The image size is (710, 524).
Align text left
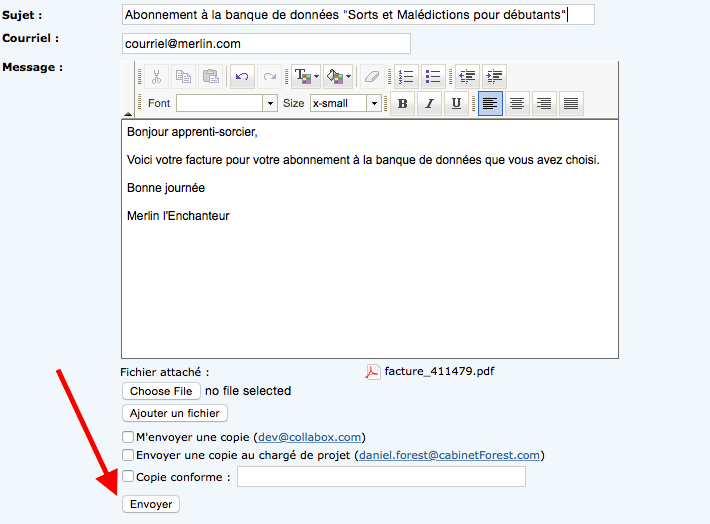pos(490,104)
